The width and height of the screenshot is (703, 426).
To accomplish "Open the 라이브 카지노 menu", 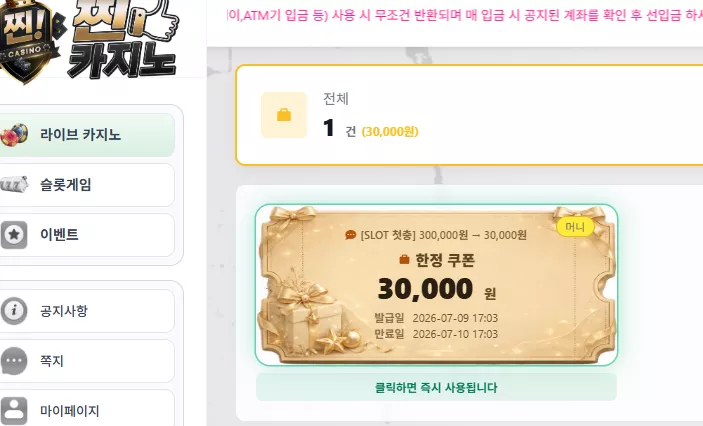I will tap(87, 135).
